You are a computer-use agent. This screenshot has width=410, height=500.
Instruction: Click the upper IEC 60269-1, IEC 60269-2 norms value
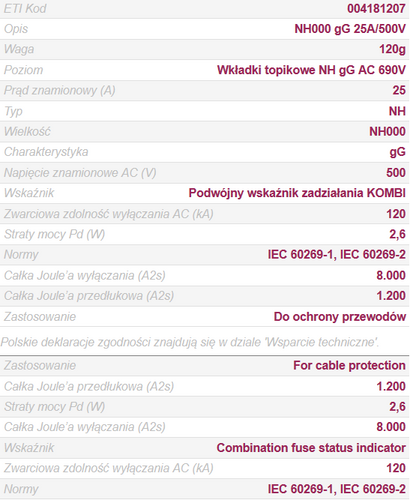337,255
